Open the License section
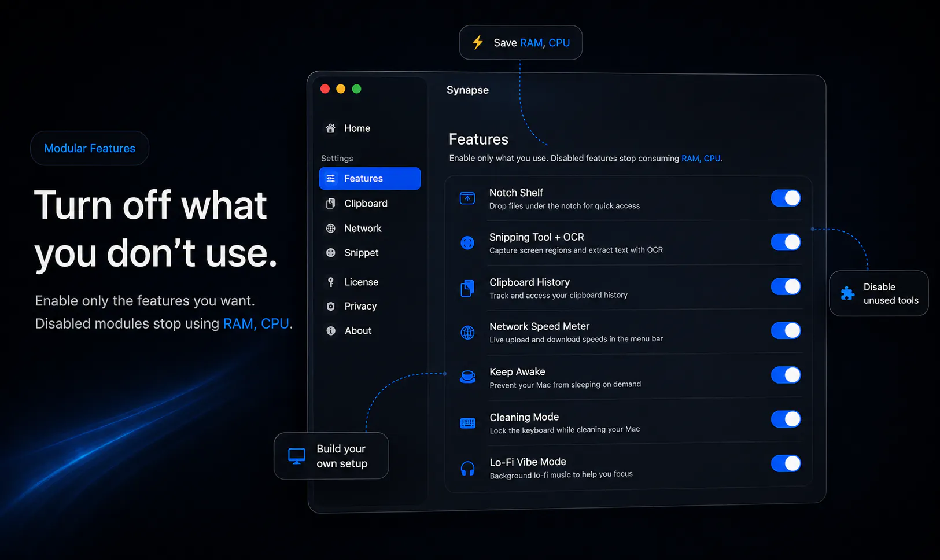 click(x=370, y=282)
